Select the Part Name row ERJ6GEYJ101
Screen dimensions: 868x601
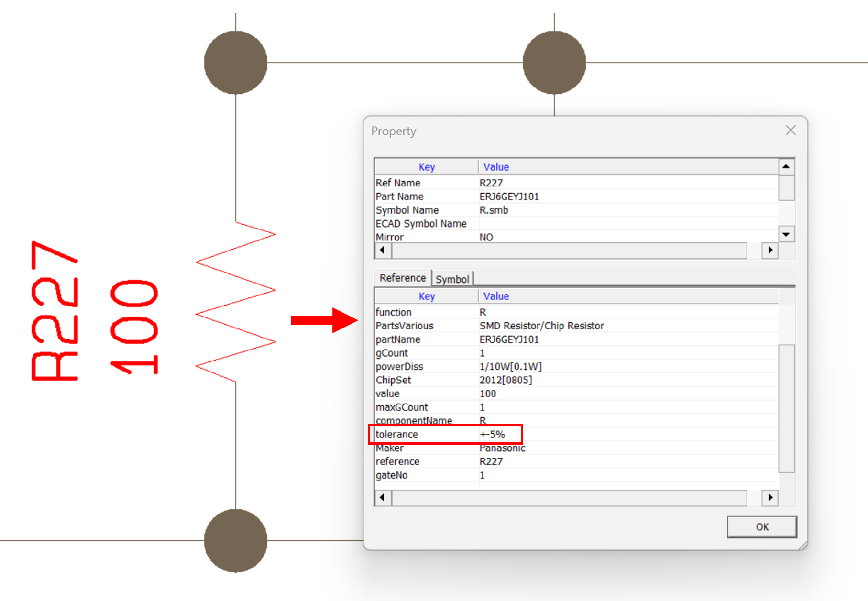509,197
